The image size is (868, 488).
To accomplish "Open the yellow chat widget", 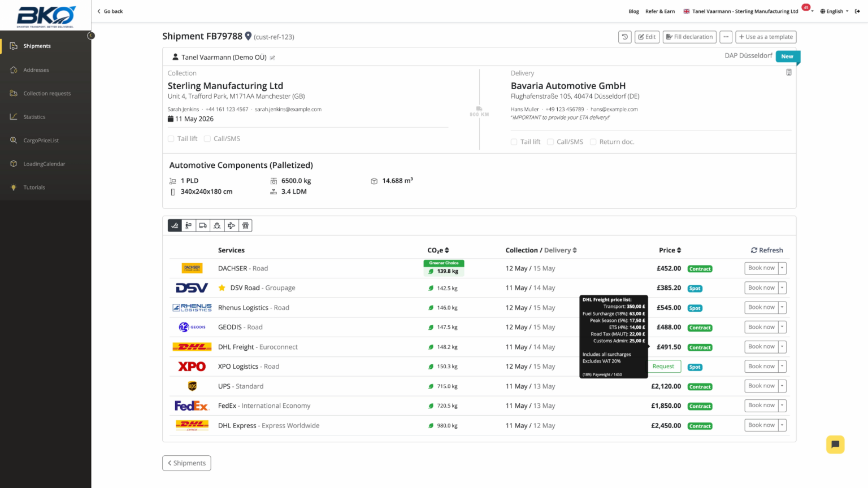I will (x=835, y=445).
